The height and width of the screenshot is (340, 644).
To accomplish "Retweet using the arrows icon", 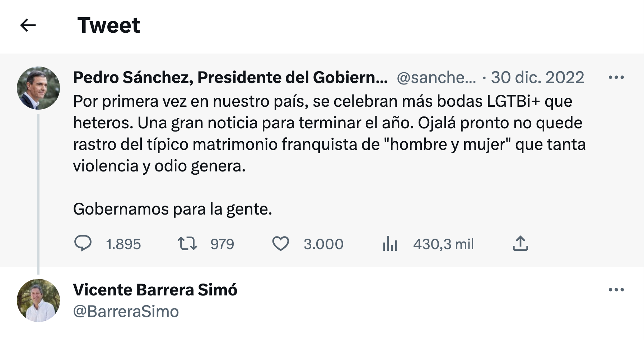I will 187,243.
